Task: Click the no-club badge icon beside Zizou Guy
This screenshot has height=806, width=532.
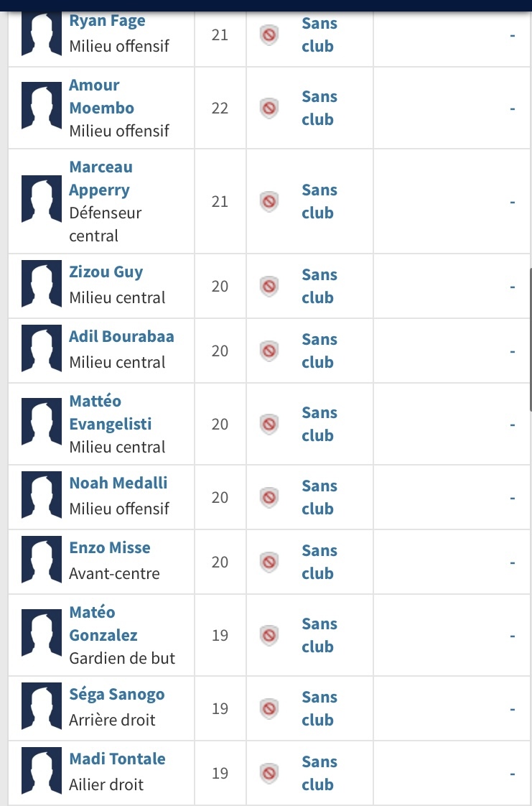Action: pyautogui.click(x=269, y=287)
